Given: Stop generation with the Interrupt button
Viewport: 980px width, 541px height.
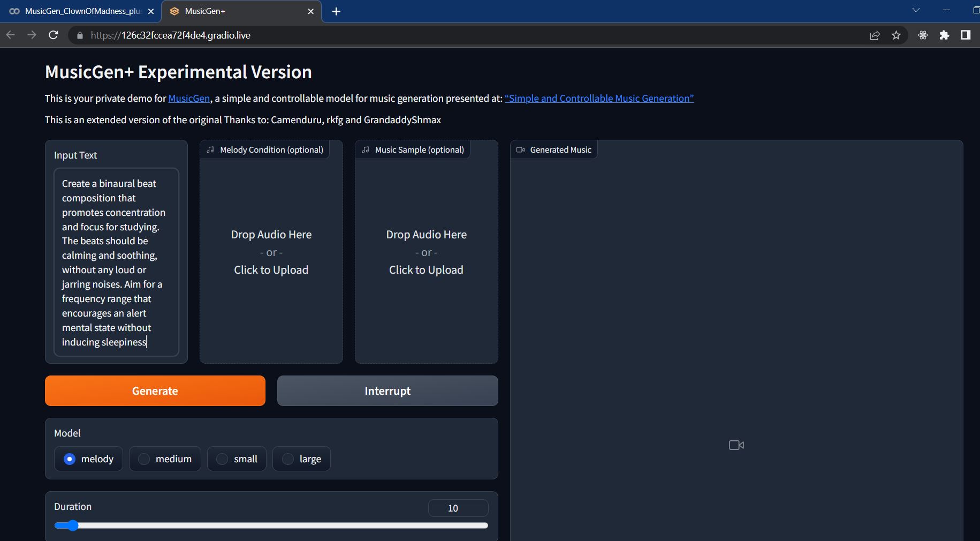Looking at the screenshot, I should (388, 391).
